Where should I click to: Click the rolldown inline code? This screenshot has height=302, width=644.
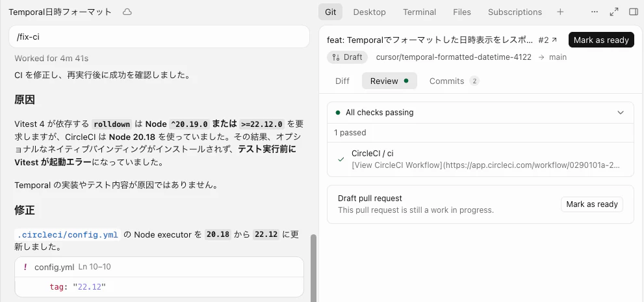[112, 124]
